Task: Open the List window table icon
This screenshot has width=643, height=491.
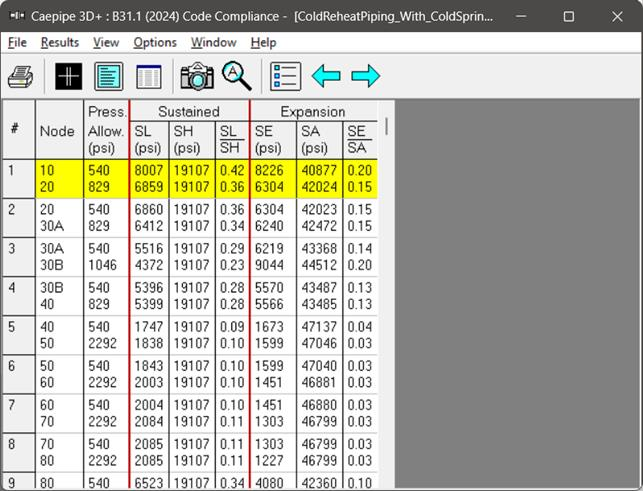Action: [x=148, y=76]
